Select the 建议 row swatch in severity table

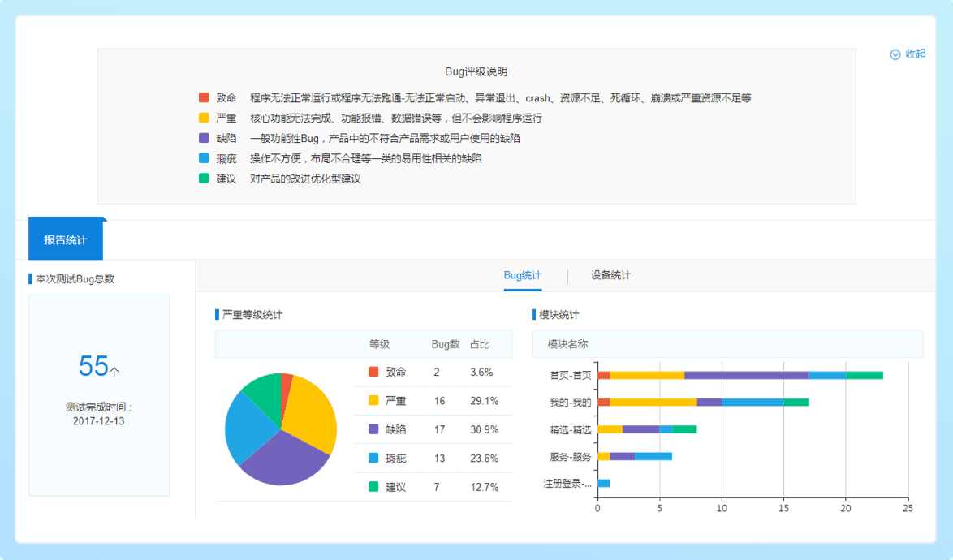(373, 486)
